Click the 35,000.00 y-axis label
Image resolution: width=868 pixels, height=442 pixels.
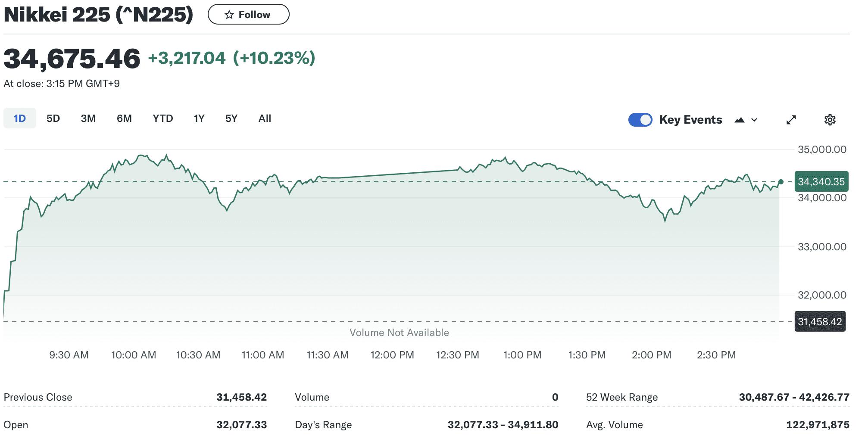click(822, 149)
